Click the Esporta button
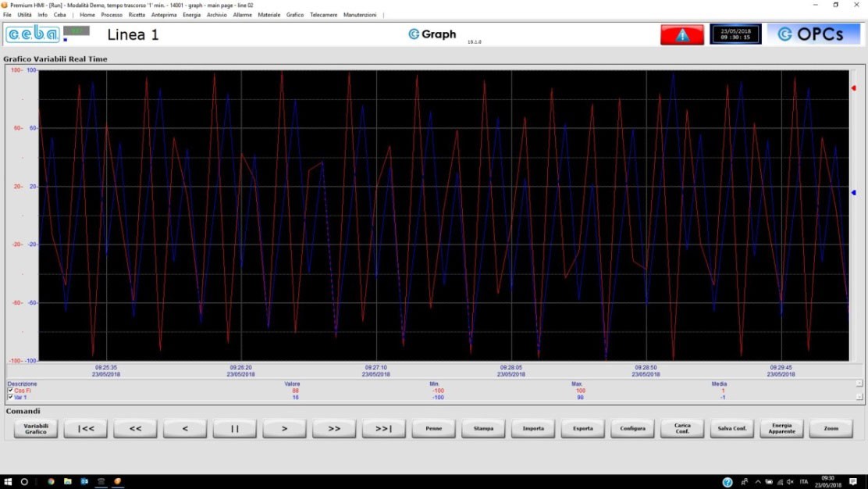This screenshot has height=489, width=868. click(583, 429)
